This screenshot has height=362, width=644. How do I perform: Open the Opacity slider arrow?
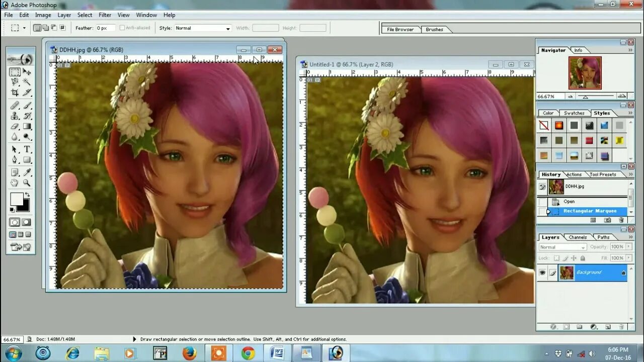(x=628, y=246)
